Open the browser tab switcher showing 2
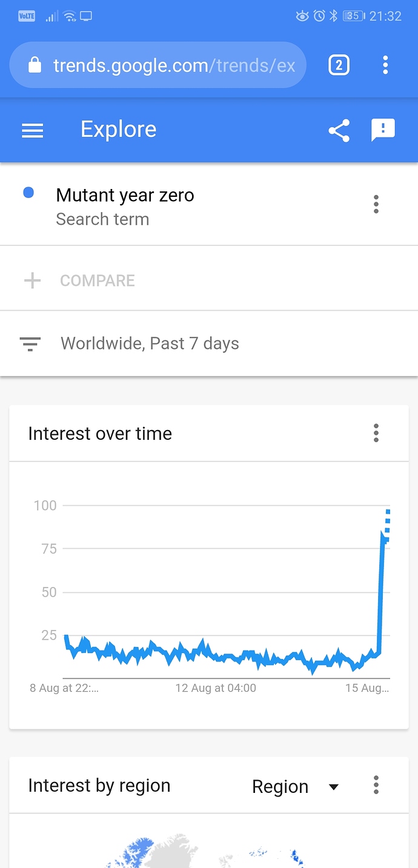The height and width of the screenshot is (868, 418). coord(339,65)
